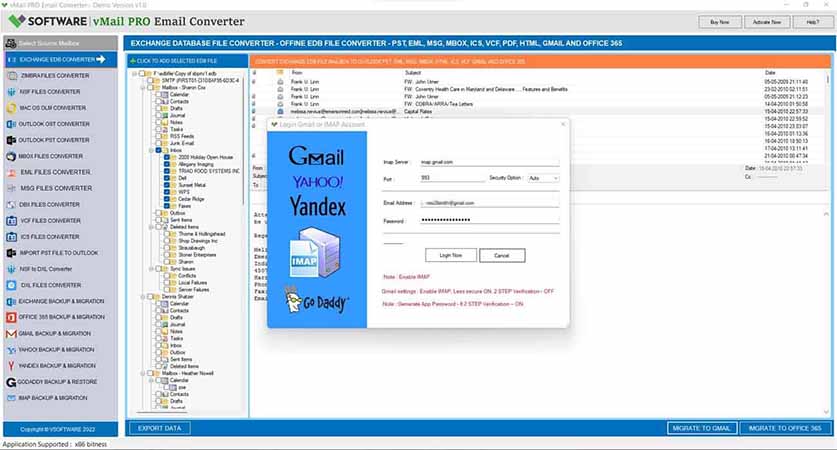Click the VCF Files Converter icon
This screenshot has height=450, width=837.
(12, 220)
